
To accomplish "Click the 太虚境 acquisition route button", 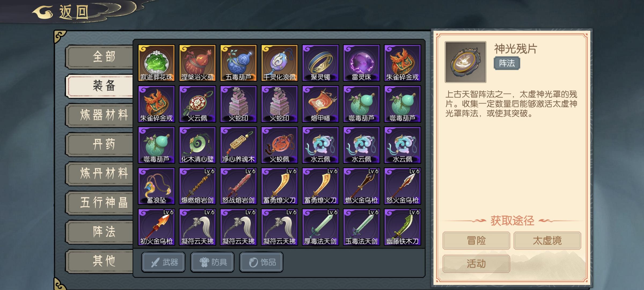I will [x=547, y=240].
